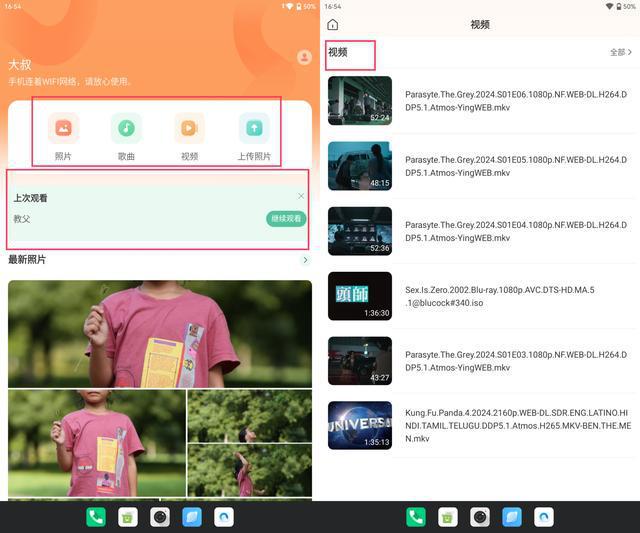
Task: Select the Parasyte S01E03 file name text
Action: (x=516, y=361)
